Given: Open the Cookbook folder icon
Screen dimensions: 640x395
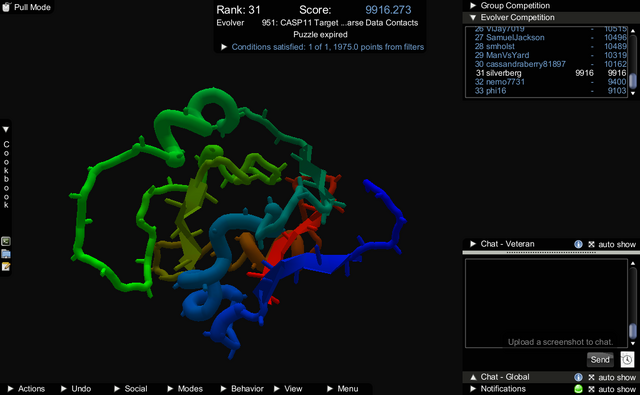Looking at the screenshot, I should (6, 254).
